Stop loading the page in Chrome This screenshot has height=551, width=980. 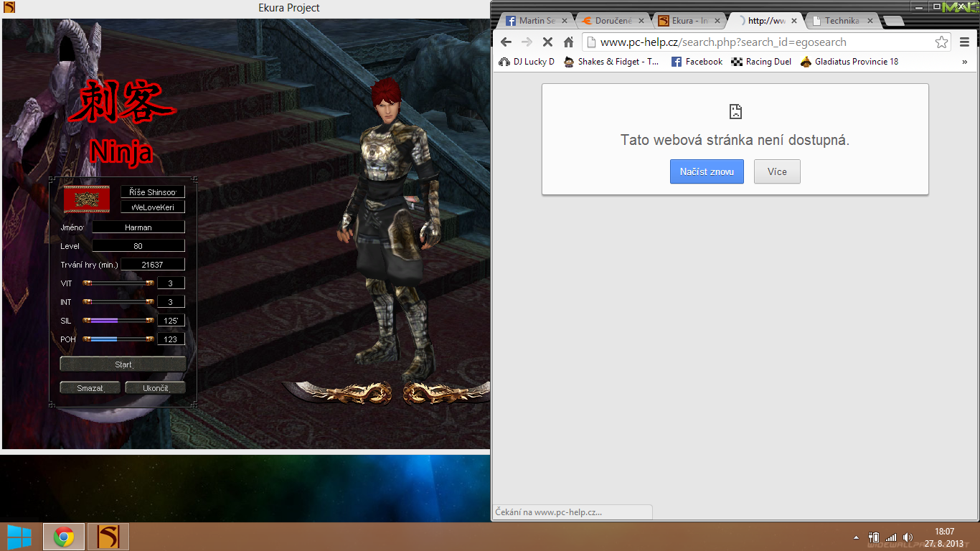click(x=547, y=42)
